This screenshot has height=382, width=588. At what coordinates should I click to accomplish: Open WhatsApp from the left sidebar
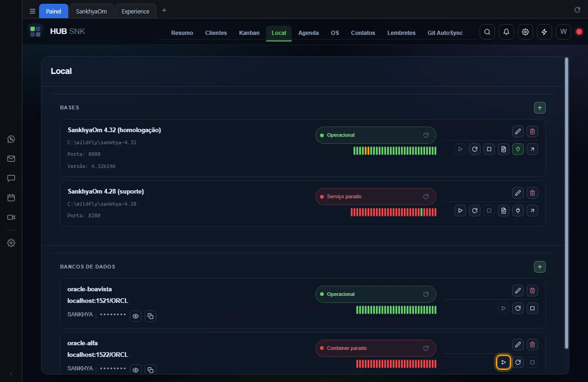11,139
